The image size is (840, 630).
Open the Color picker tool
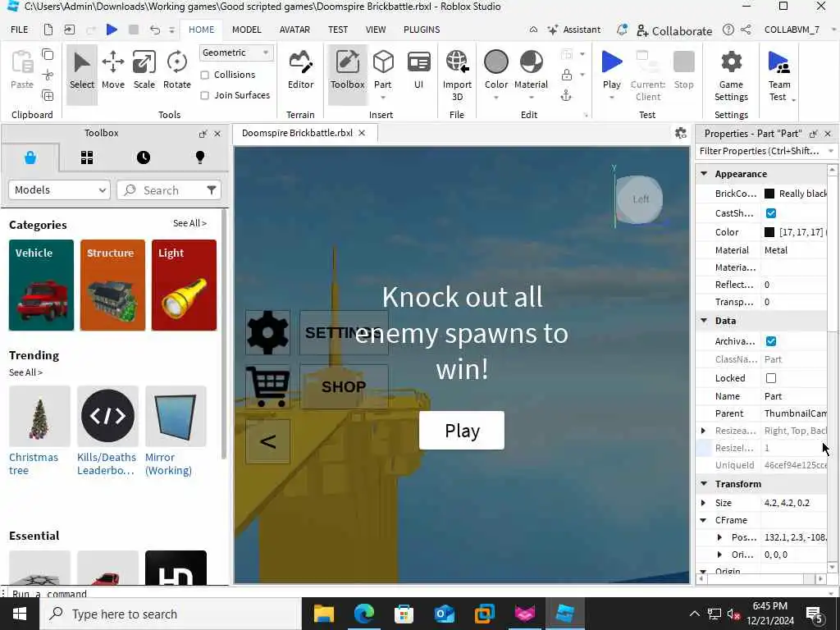(496, 70)
